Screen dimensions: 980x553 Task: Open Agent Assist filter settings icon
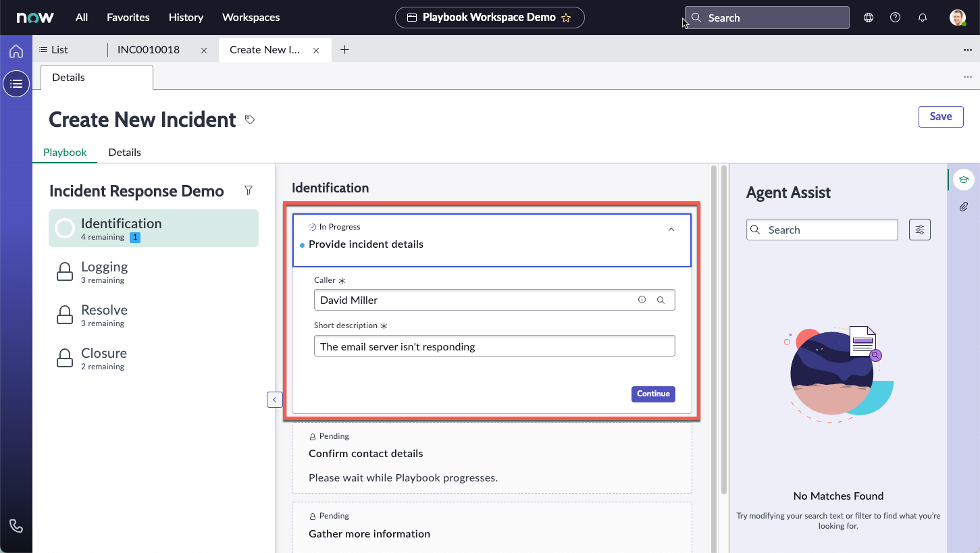coord(920,230)
